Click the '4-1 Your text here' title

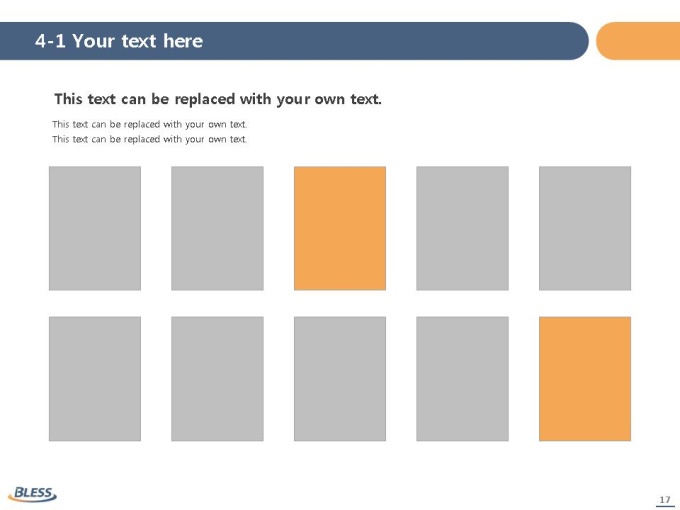(x=119, y=41)
